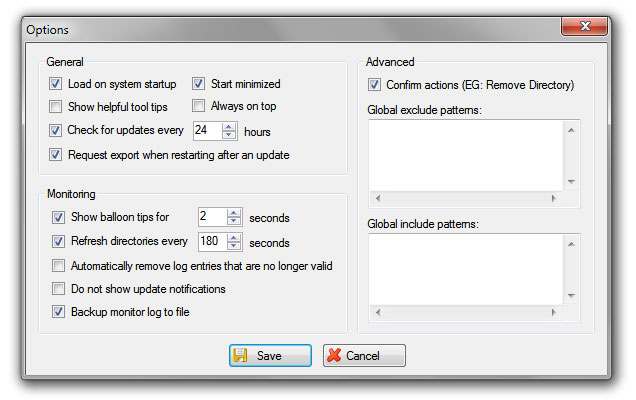
Task: Enable Automatically remove log entries option
Action: pos(58,266)
